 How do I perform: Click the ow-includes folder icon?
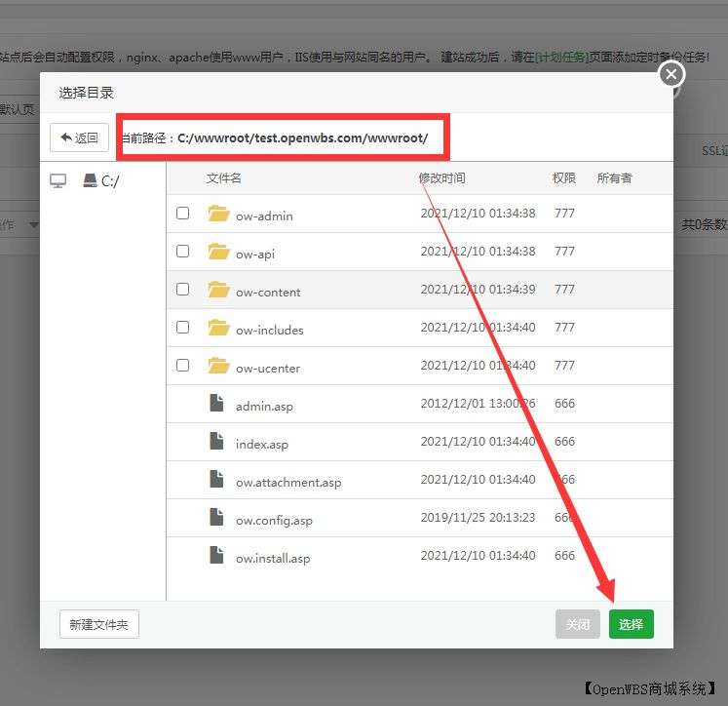217,329
